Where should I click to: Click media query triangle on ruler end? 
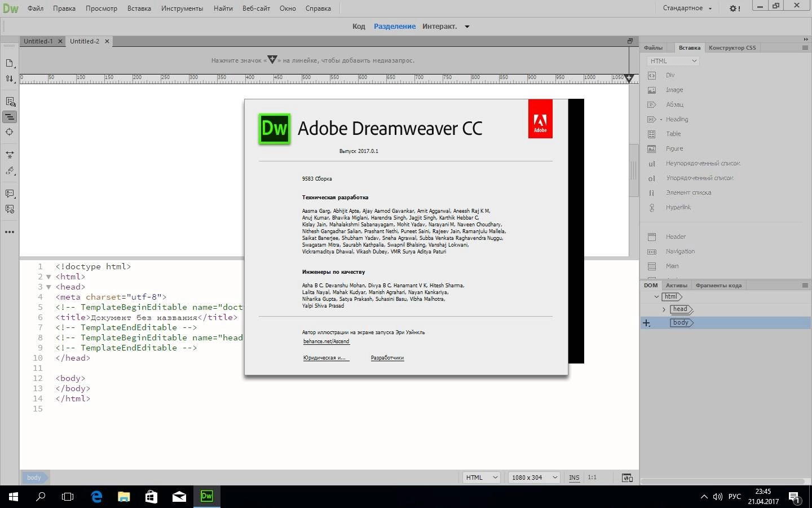click(629, 78)
